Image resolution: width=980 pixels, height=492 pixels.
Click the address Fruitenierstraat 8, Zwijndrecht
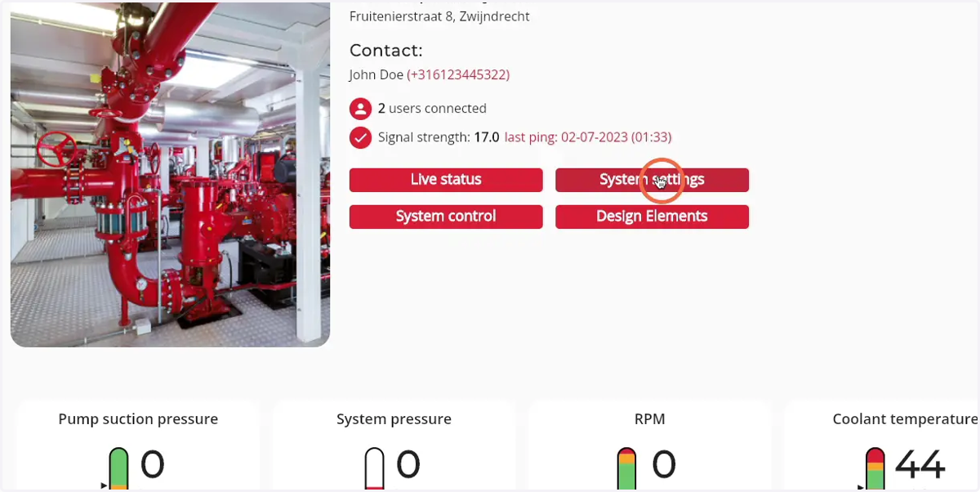pyautogui.click(x=439, y=16)
